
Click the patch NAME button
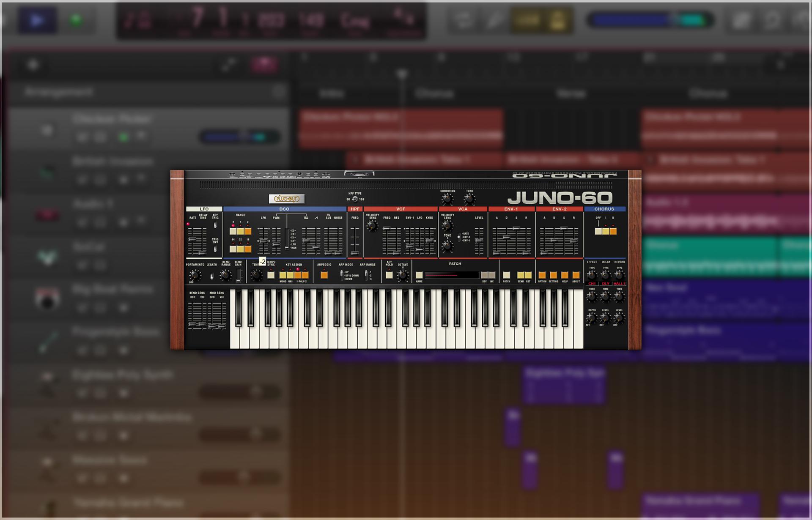coord(419,275)
